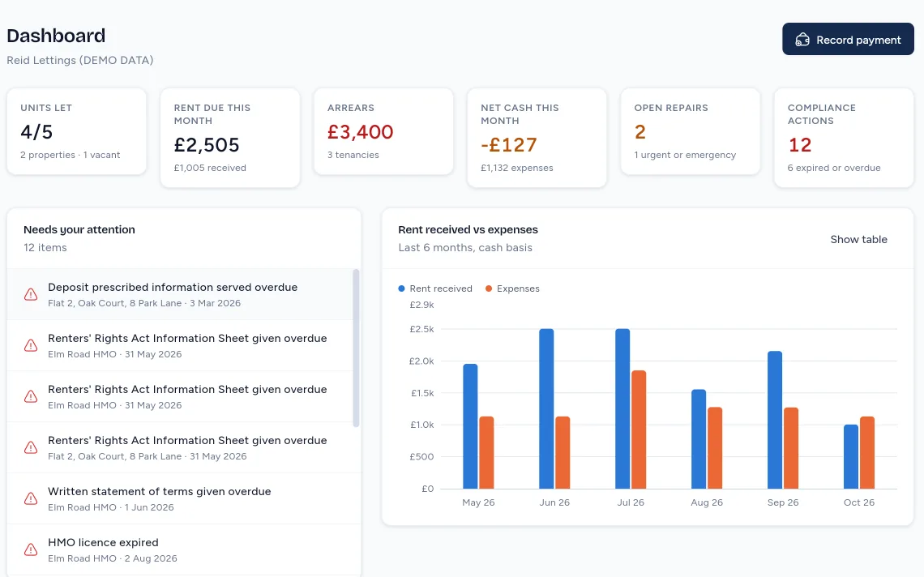Click the Dashboard page heading
The width and height of the screenshot is (924, 577).
pos(56,36)
